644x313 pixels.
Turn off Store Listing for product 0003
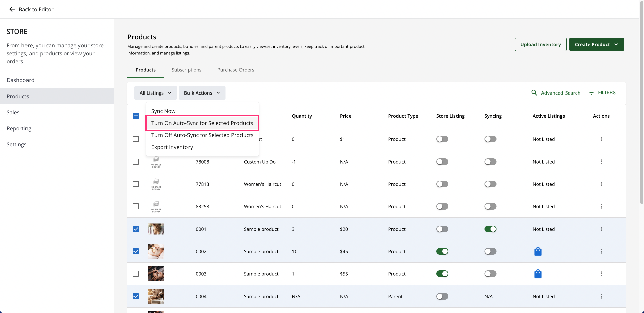tap(442, 274)
